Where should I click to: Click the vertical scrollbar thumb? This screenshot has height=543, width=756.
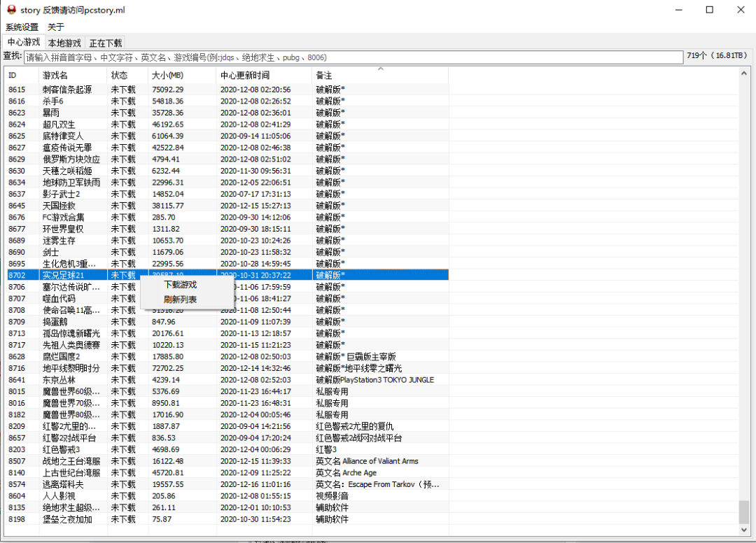[744, 512]
